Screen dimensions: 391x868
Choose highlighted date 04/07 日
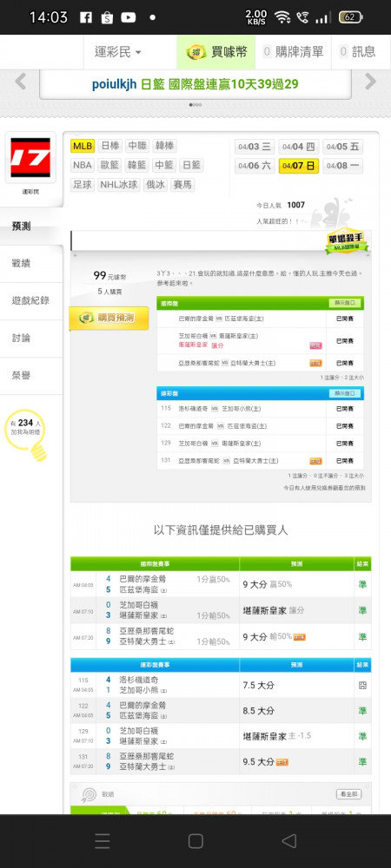coord(299,166)
